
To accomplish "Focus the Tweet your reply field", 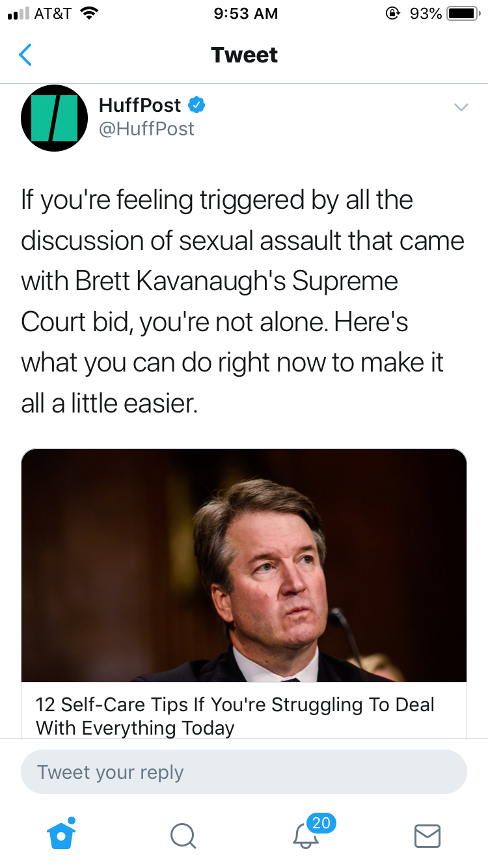I will coord(244,772).
